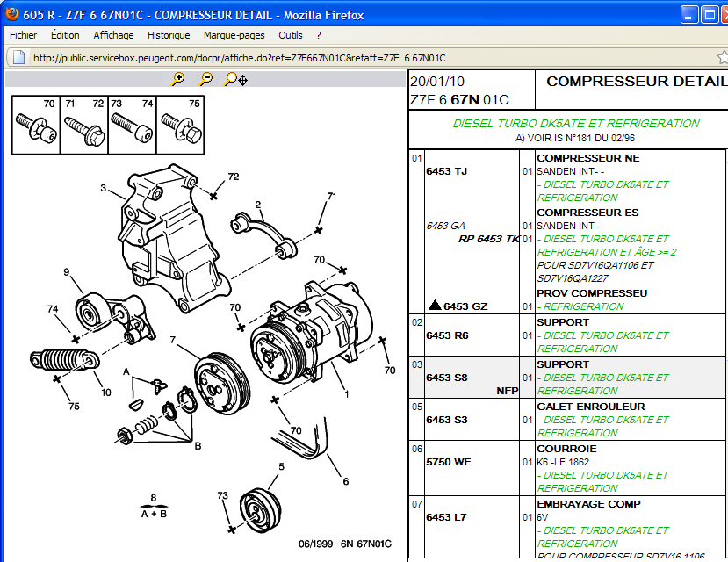Click part reference 6453 TJ
This screenshot has width=728, height=562.
click(x=447, y=171)
